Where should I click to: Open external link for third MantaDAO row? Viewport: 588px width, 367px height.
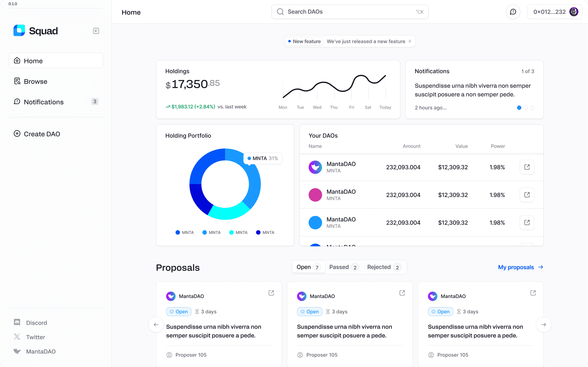tap(527, 223)
